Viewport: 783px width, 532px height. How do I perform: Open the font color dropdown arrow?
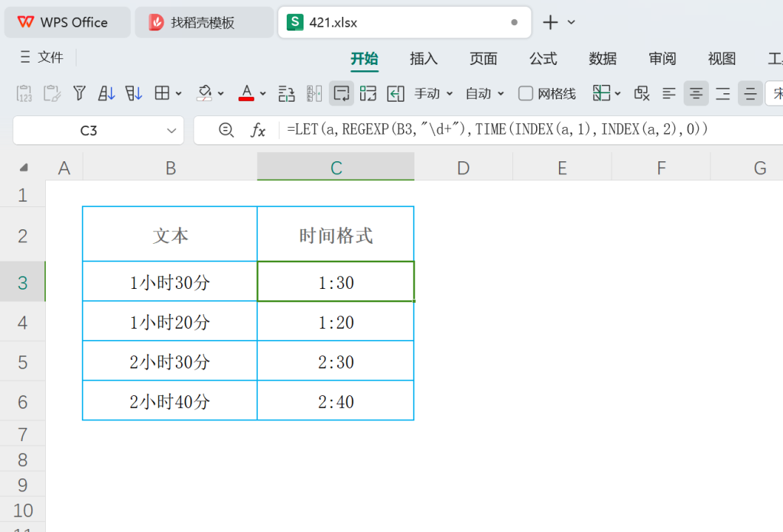point(263,93)
